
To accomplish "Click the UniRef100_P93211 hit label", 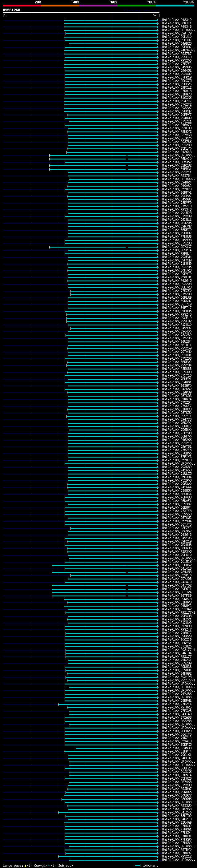I will tap(177, 172).
